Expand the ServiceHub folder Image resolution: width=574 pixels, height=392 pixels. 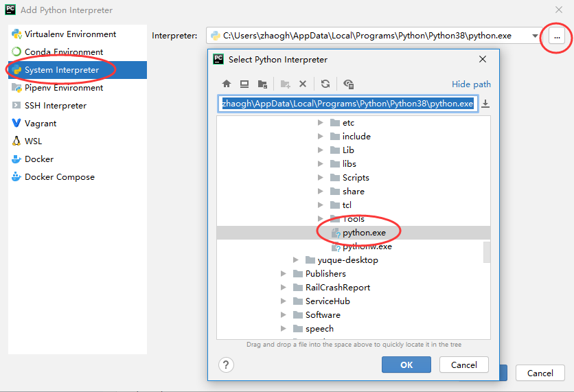[284, 301]
